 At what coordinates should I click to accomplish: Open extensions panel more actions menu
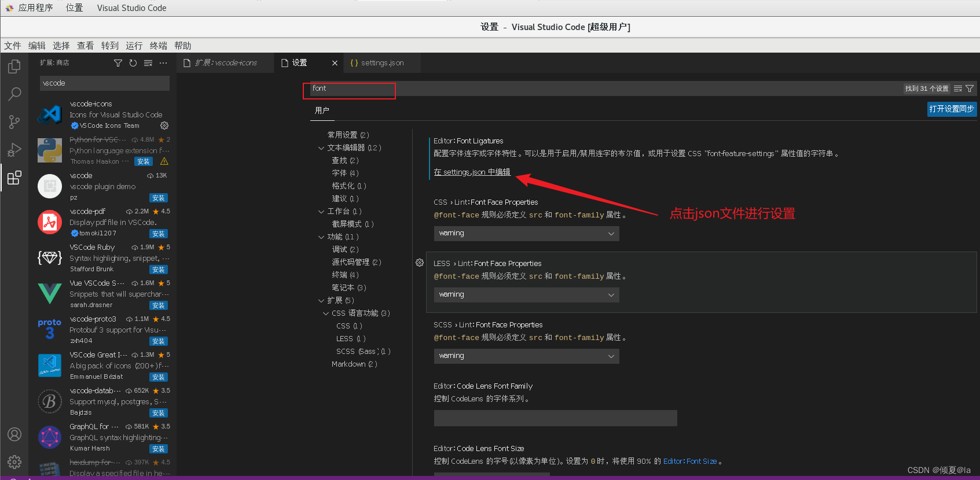pyautogui.click(x=163, y=63)
